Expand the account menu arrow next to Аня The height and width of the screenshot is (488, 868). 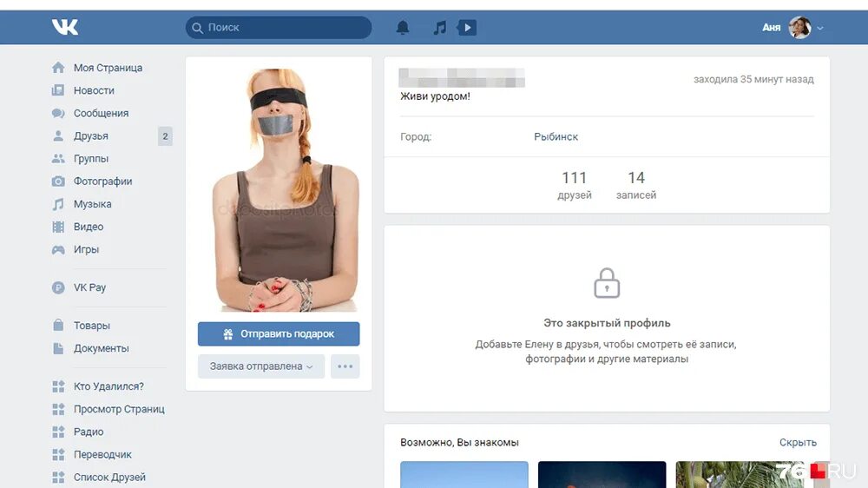(x=820, y=28)
